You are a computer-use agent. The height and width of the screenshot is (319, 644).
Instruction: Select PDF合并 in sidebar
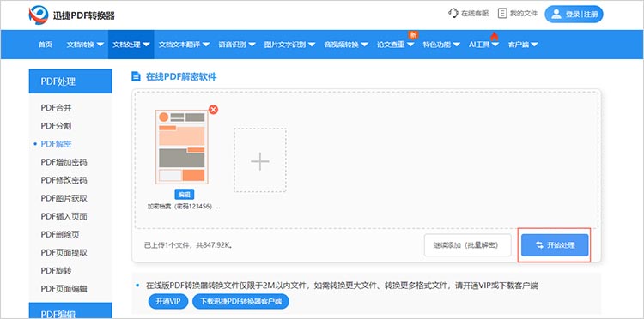[x=57, y=108]
